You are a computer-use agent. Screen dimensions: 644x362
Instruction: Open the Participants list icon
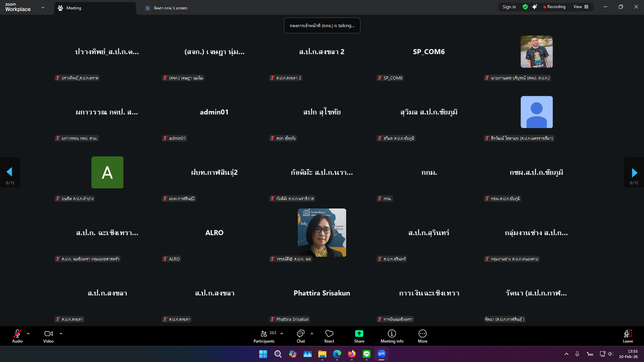pyautogui.click(x=264, y=334)
